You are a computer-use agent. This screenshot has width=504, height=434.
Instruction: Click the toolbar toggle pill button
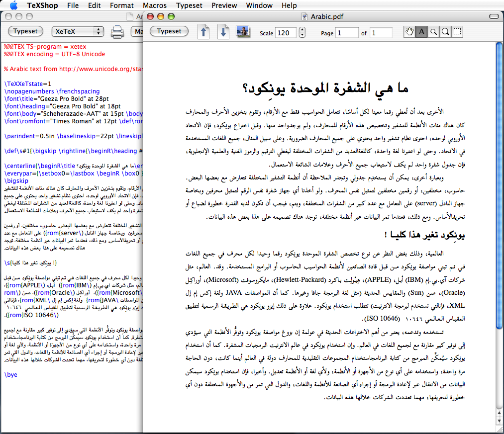pos(494,16)
